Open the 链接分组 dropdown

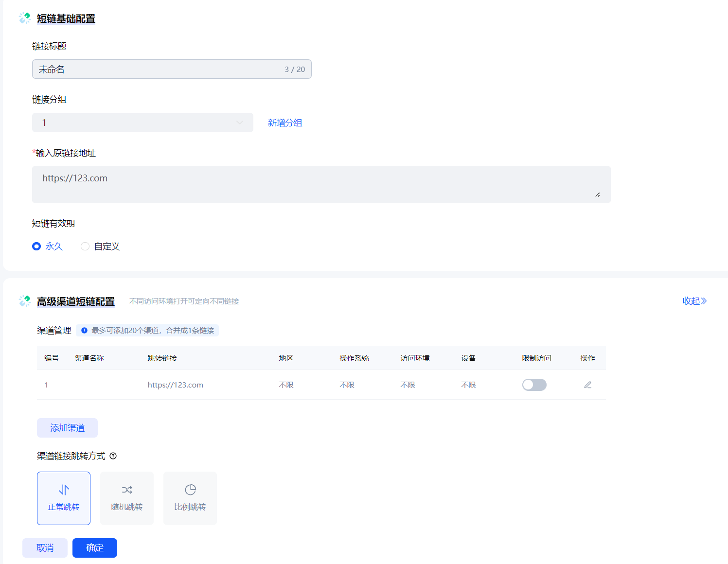pos(142,123)
